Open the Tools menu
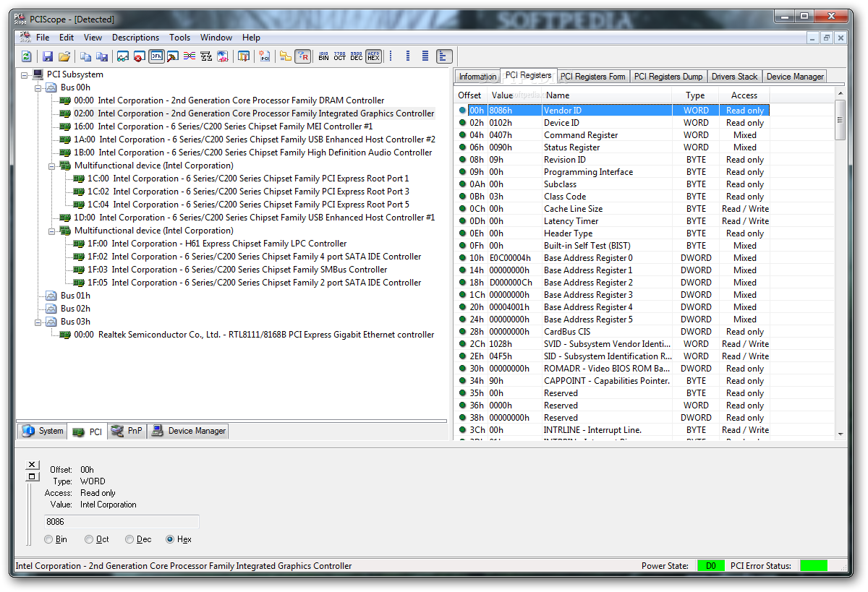Viewport: 868px width, 592px height. coord(180,38)
